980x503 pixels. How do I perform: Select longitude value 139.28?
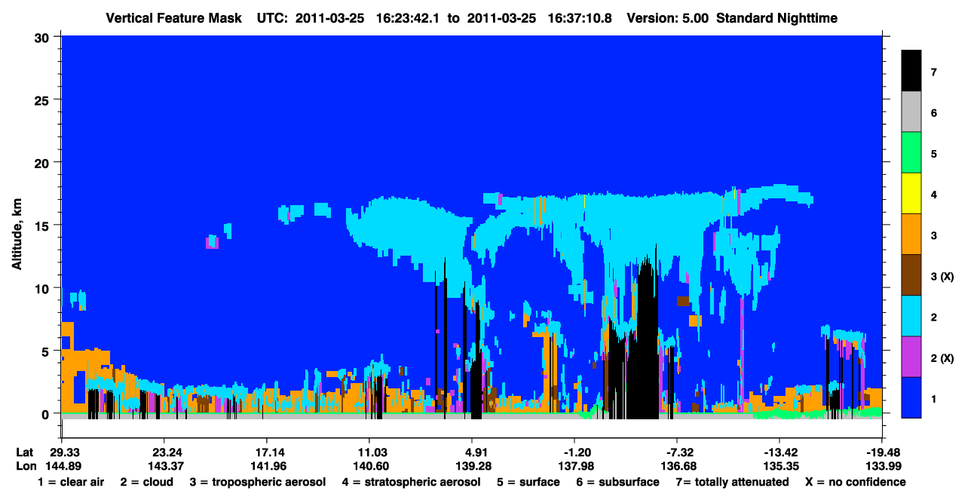pos(472,465)
